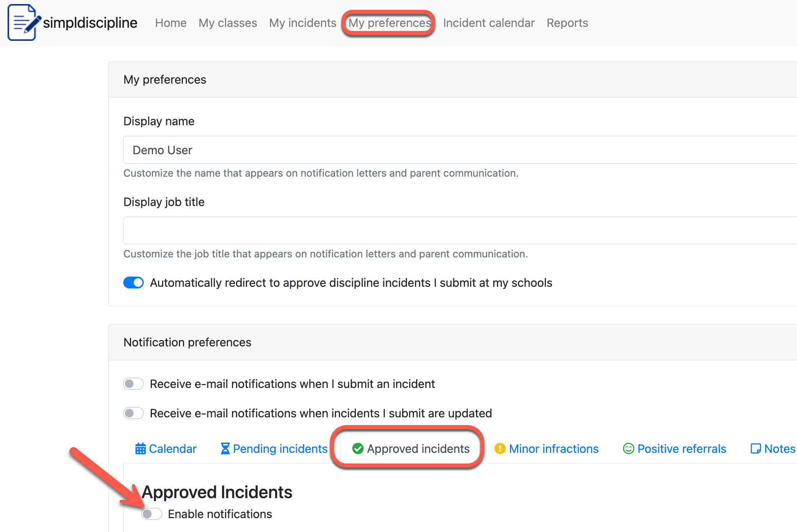
Task: Go to the Home page
Action: pyautogui.click(x=171, y=23)
